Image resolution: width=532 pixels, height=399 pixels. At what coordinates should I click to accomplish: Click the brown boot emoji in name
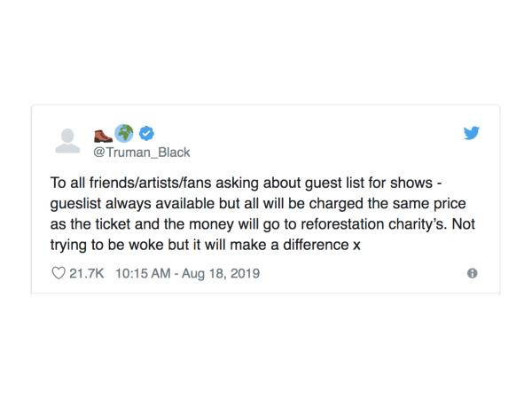point(103,136)
